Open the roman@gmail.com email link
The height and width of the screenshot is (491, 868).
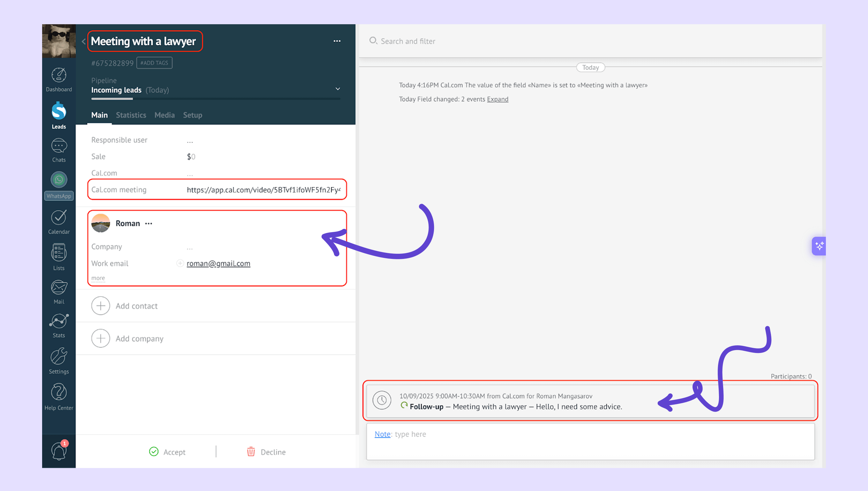[x=218, y=263]
